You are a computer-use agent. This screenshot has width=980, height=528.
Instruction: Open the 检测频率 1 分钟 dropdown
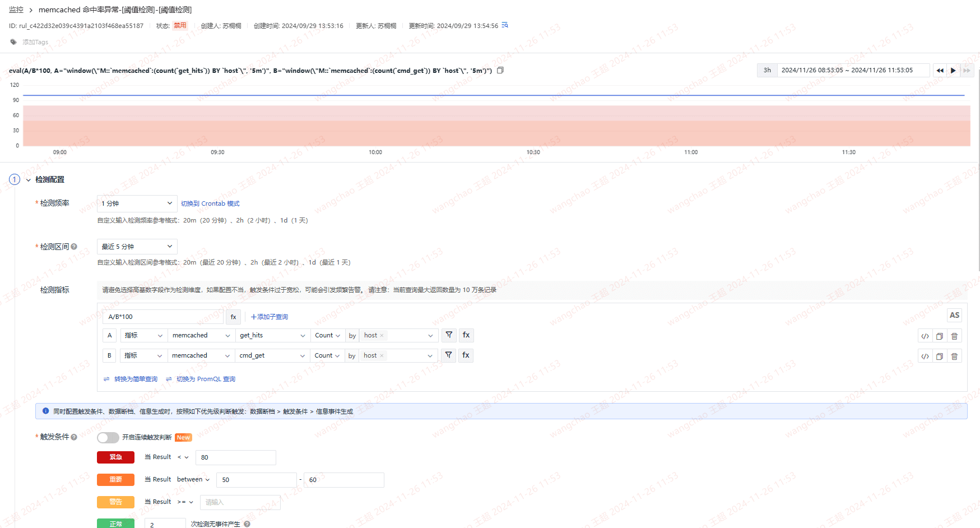pos(137,203)
